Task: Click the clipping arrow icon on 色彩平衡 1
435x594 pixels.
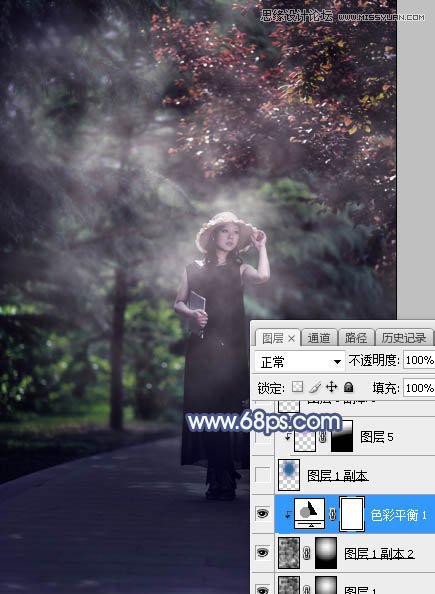Action: click(288, 514)
